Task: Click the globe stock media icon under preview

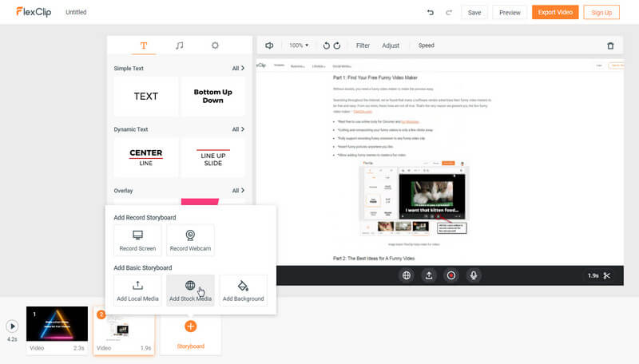Action: click(x=407, y=275)
